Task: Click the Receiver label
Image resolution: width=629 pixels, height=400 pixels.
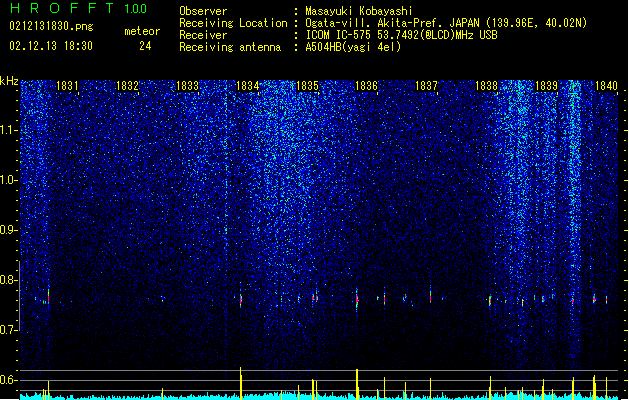Action: 203,35
